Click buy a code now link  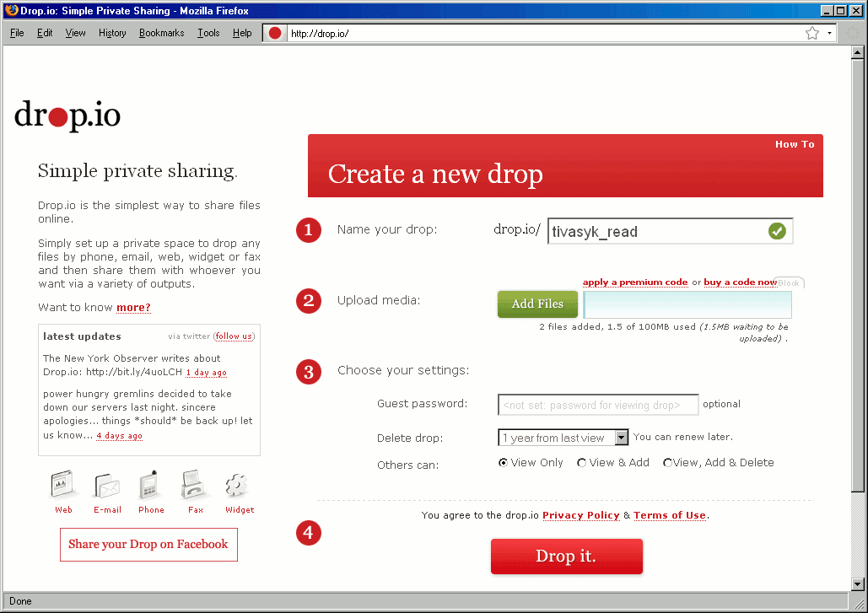coord(740,282)
